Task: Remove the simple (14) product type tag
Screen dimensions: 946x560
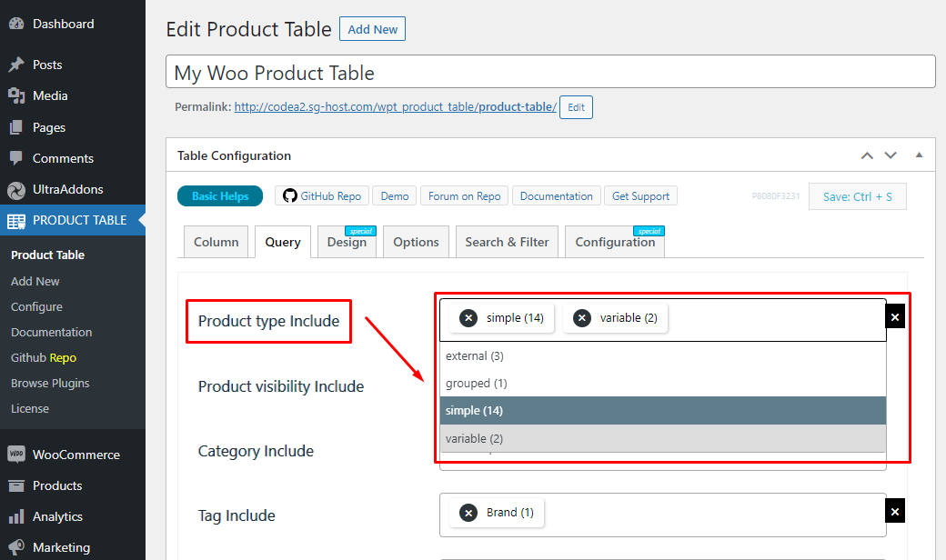Action: coord(468,318)
